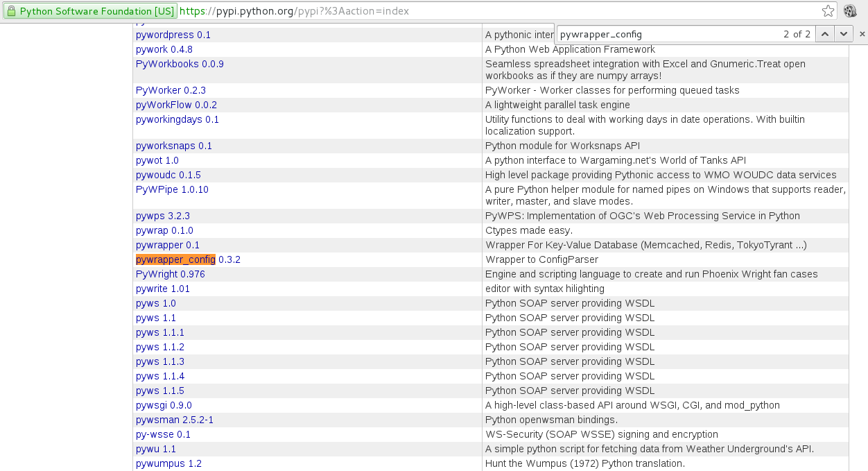Open pywsman 2.5.2-1 package page
868x471 pixels.
coord(174,420)
